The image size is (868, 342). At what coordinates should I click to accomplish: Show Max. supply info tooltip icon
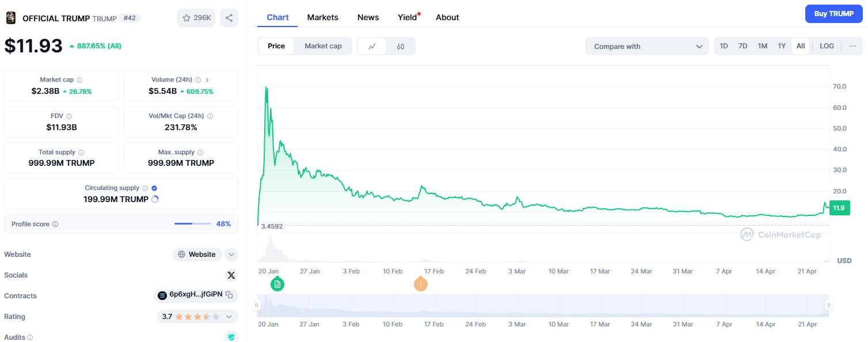pos(200,153)
